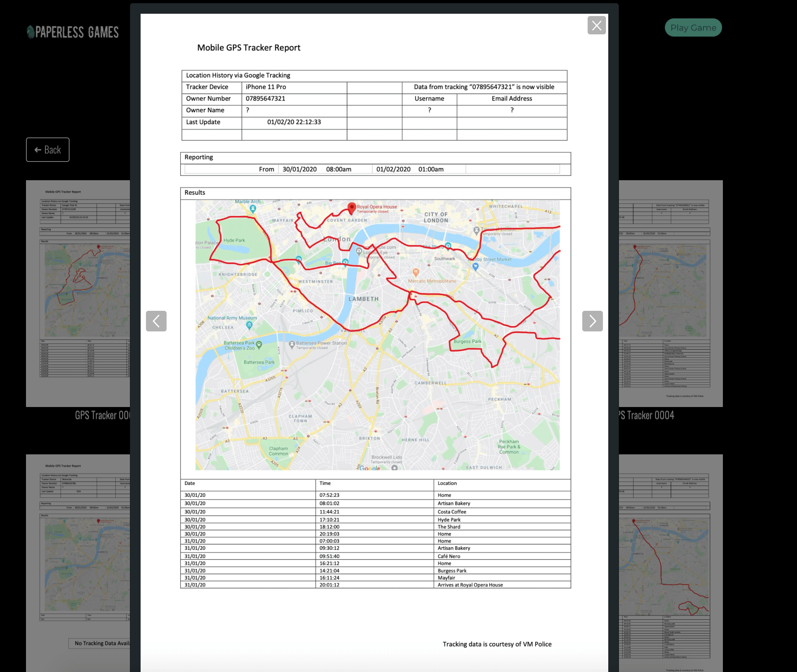Open the GPS Tracker 0004 thumbnail
Viewport: 797px width, 672px height.
tap(671, 293)
